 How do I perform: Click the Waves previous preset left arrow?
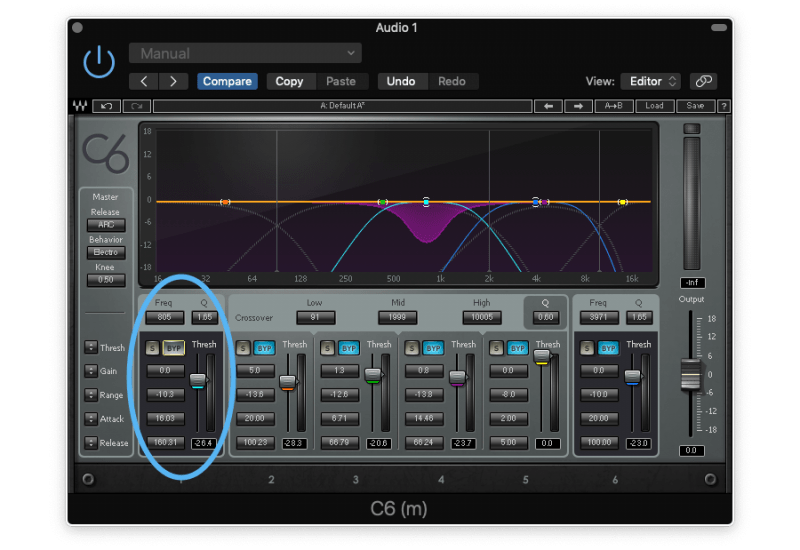click(548, 106)
